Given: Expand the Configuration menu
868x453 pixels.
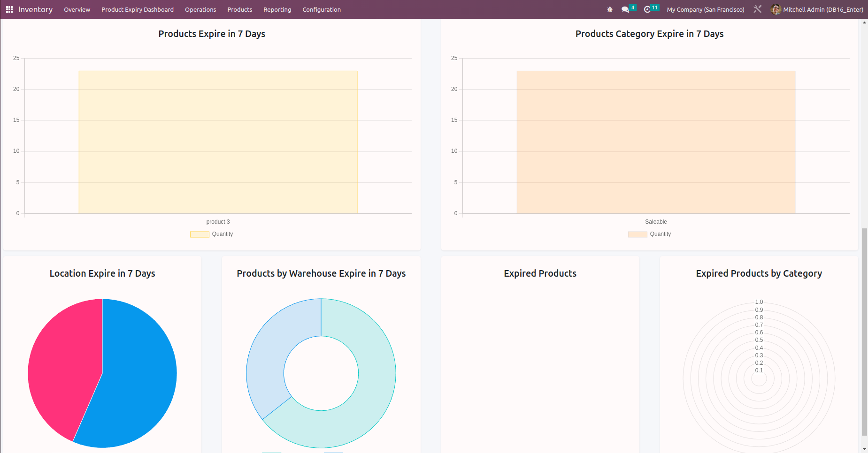Looking at the screenshot, I should click(322, 9).
